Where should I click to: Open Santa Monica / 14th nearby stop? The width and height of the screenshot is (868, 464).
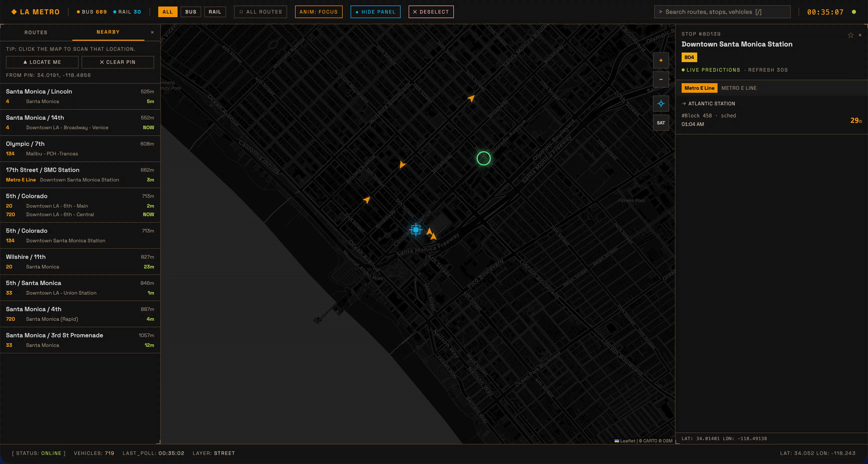pos(80,122)
